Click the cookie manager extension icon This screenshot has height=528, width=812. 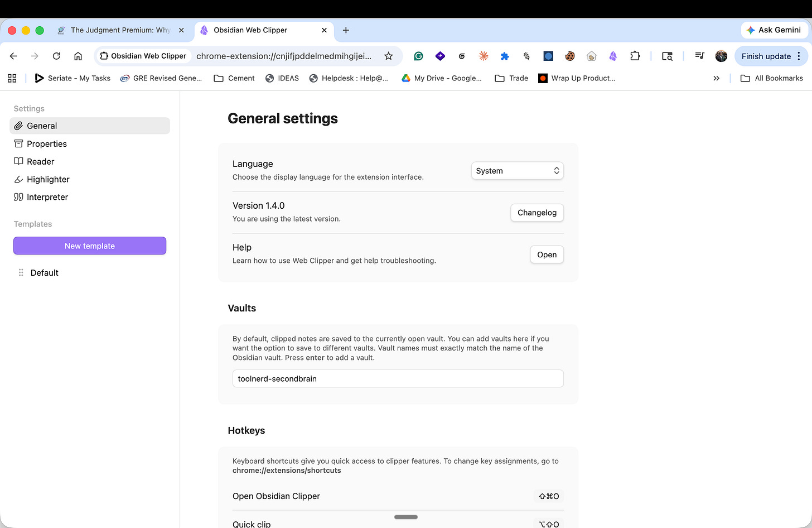coord(569,56)
